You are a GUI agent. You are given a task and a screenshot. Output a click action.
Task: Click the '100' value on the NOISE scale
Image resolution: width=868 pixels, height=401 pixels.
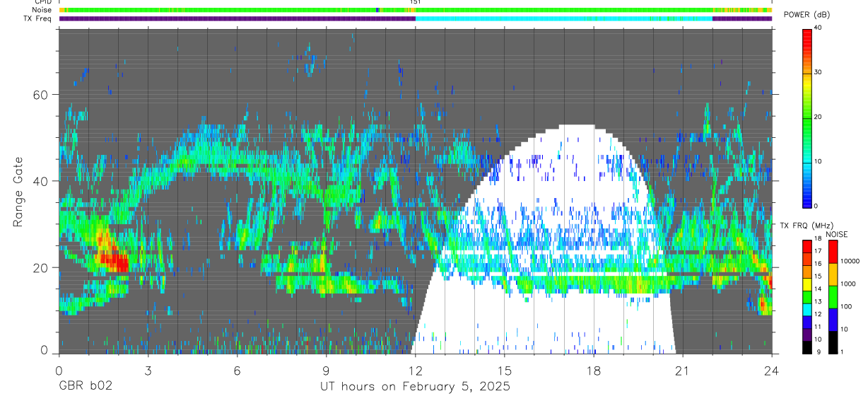847,307
